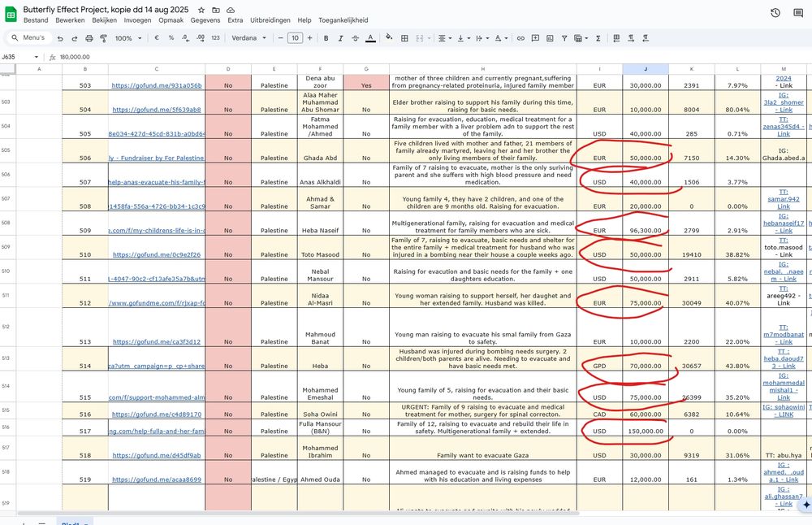Insert a link from the toolbar
Image resolution: width=812 pixels, height=525 pixels.
(520, 38)
